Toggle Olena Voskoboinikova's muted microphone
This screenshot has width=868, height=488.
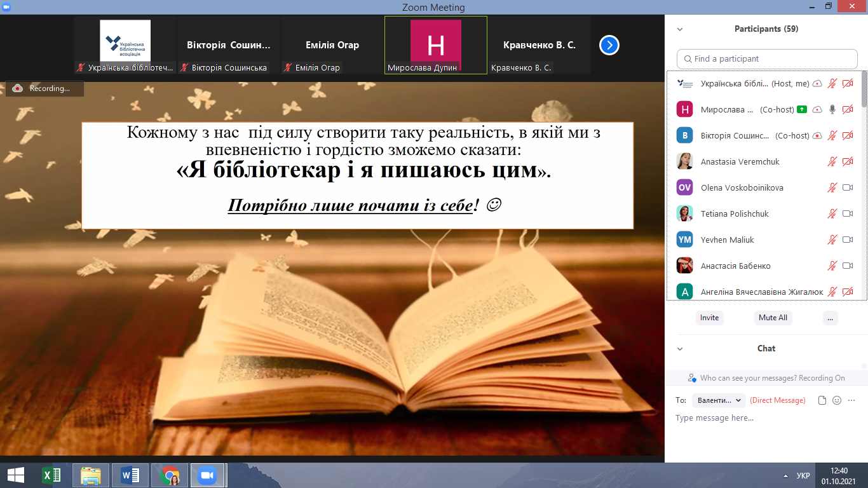[x=832, y=187]
